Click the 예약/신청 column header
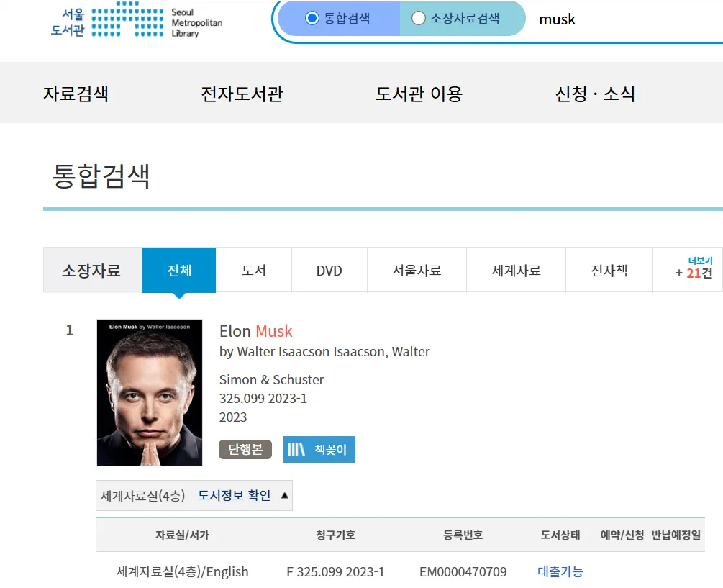The image size is (723, 588). 622,535
